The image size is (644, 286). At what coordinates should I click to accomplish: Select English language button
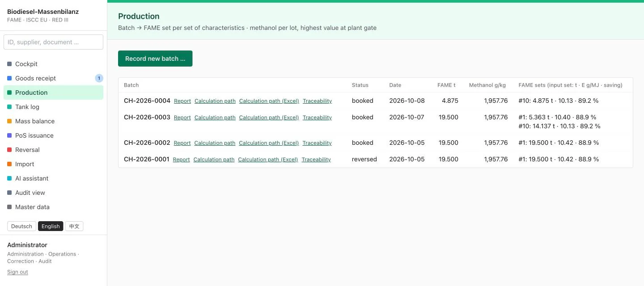[x=51, y=226]
